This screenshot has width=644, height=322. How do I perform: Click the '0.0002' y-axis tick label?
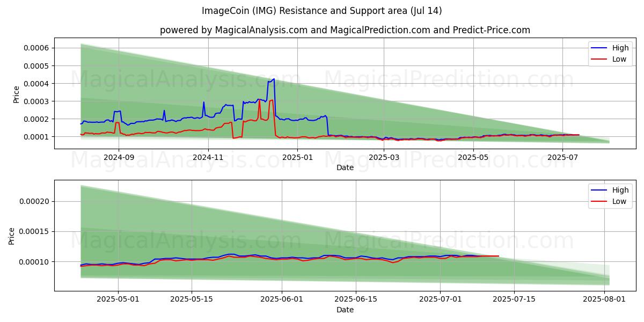pyautogui.click(x=36, y=119)
